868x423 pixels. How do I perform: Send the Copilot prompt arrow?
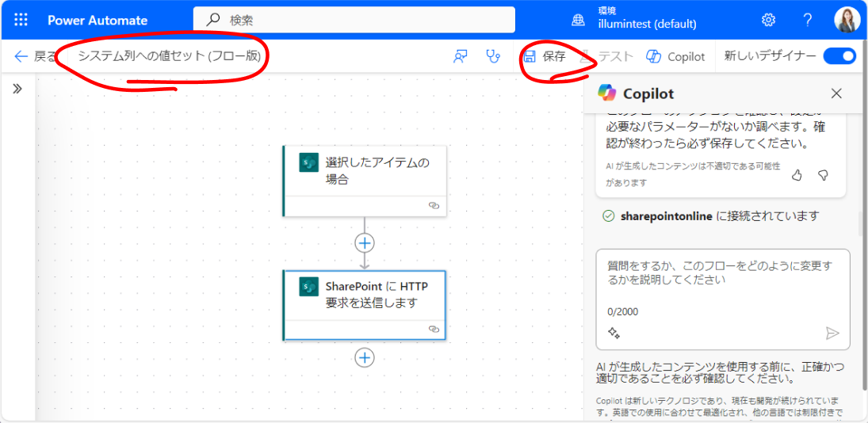[x=832, y=333]
